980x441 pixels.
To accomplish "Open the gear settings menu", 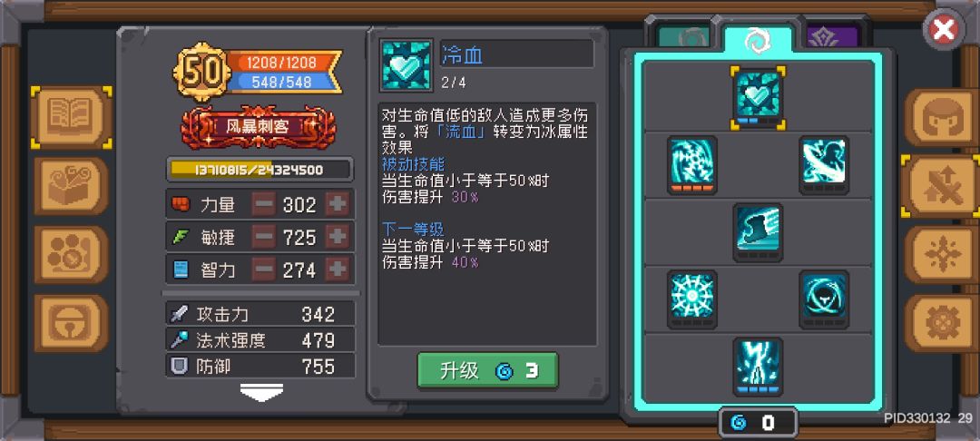I will point(941,324).
